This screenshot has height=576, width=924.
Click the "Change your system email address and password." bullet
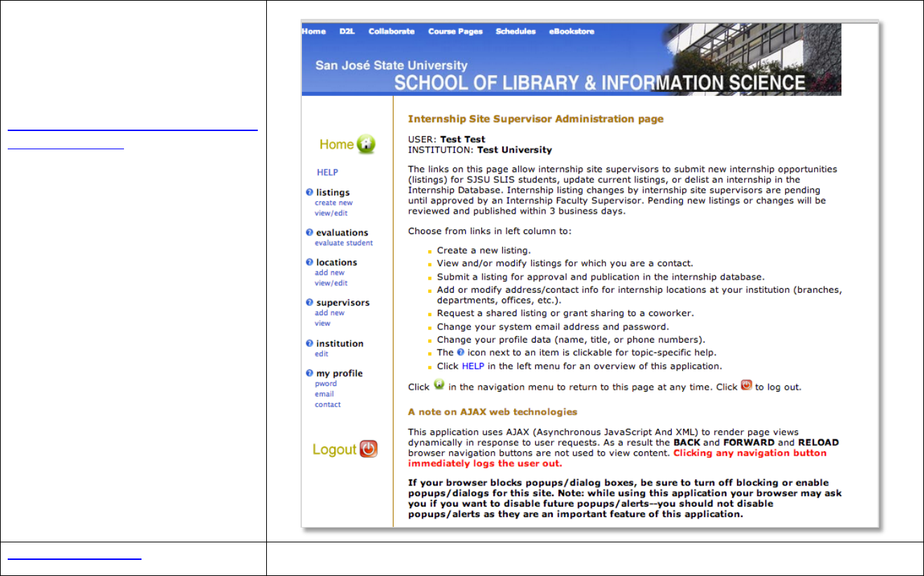coord(553,327)
